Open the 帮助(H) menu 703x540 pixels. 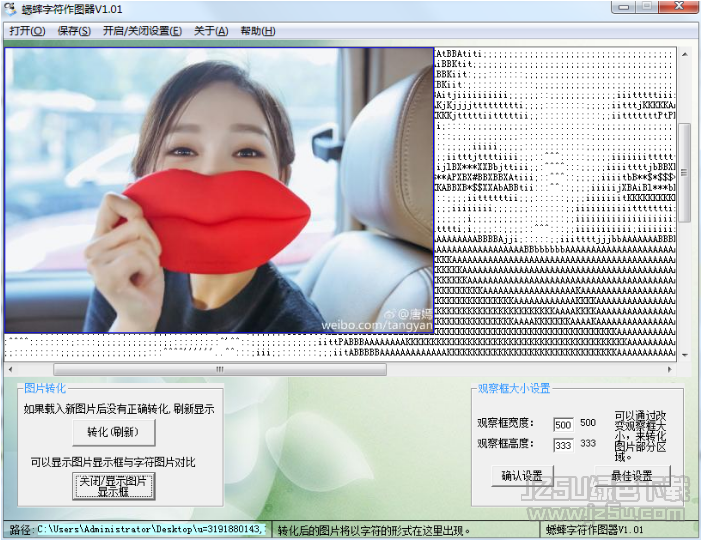pyautogui.click(x=258, y=31)
